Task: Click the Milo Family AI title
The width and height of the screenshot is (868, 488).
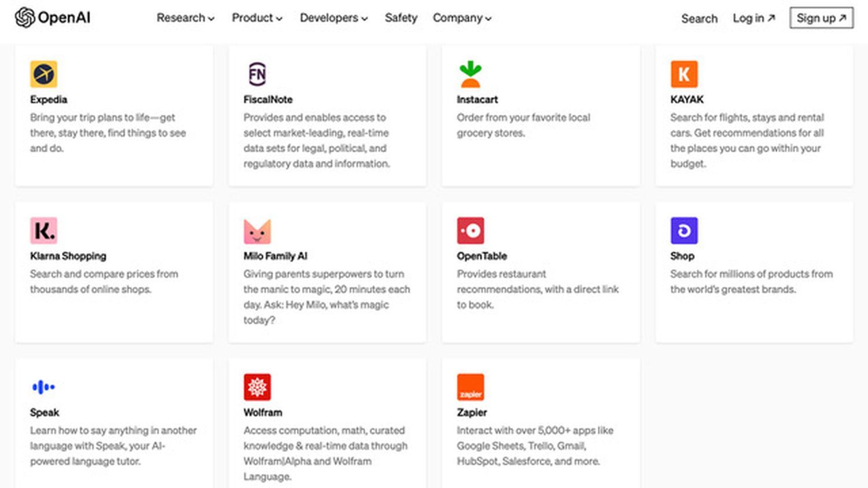Action: 275,256
